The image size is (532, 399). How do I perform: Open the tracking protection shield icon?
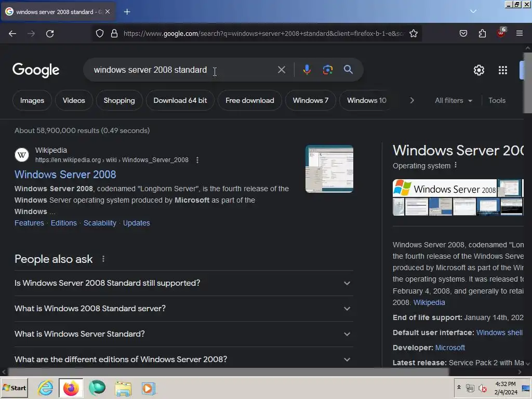(99, 34)
